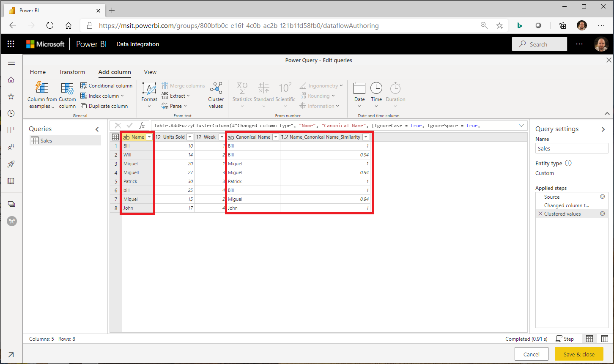Screen dimensions: 614x364
Task: Open Favorites star in sidebar
Action: click(11, 96)
